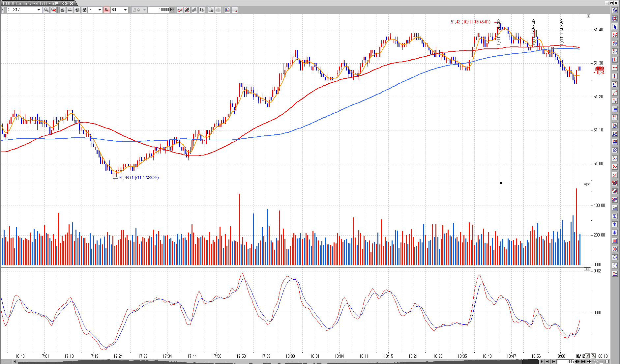The height and width of the screenshot is (364, 620).
Task: Select the horizontal line drawing tool
Action: pyautogui.click(x=615, y=68)
